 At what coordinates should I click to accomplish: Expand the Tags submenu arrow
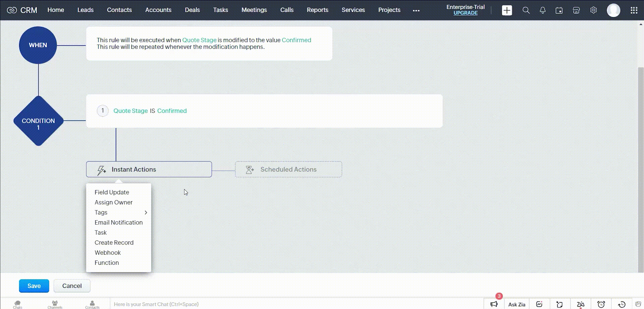146,212
